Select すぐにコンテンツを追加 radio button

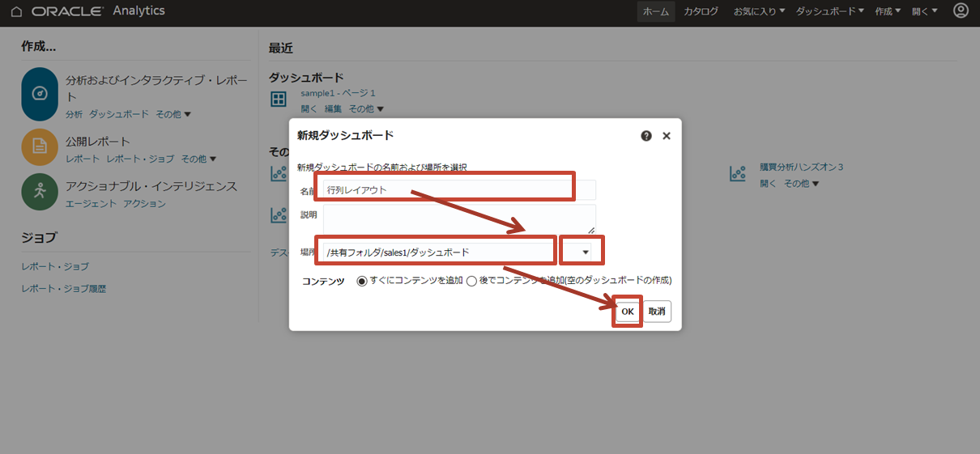(x=361, y=281)
